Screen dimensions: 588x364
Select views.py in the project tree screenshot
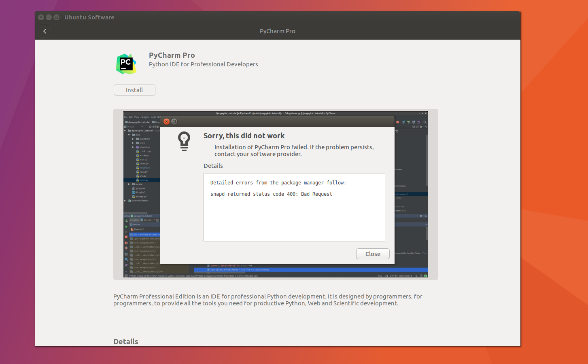point(144,180)
